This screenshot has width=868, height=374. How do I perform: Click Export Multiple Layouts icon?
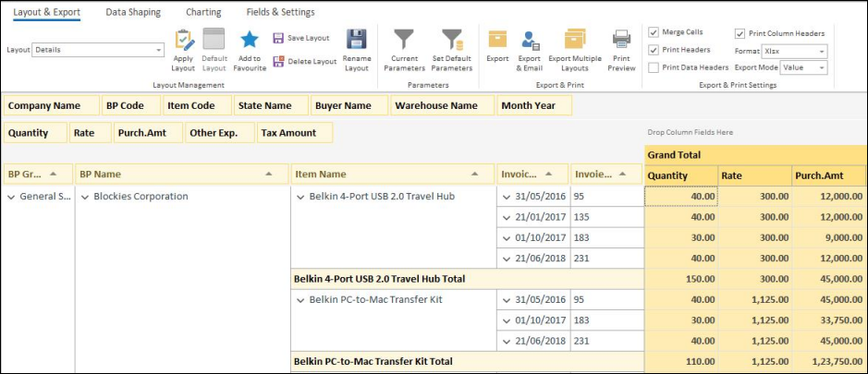(x=574, y=40)
